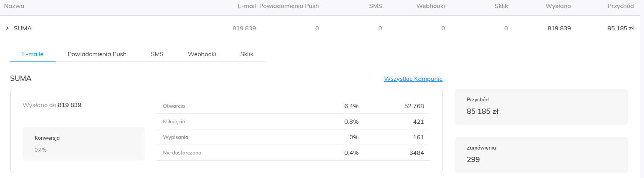The image size is (644, 178).
Task: Click the Powiadomienia Push column header
Action: click(289, 6)
